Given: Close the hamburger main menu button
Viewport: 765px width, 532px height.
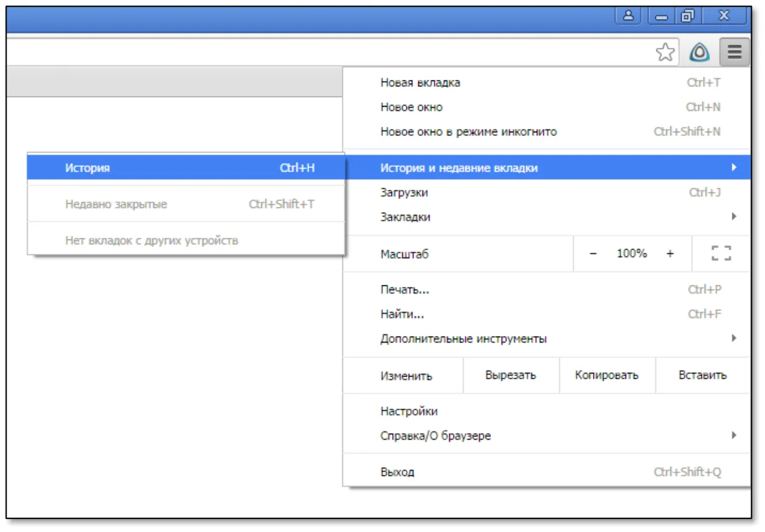Looking at the screenshot, I should [735, 52].
